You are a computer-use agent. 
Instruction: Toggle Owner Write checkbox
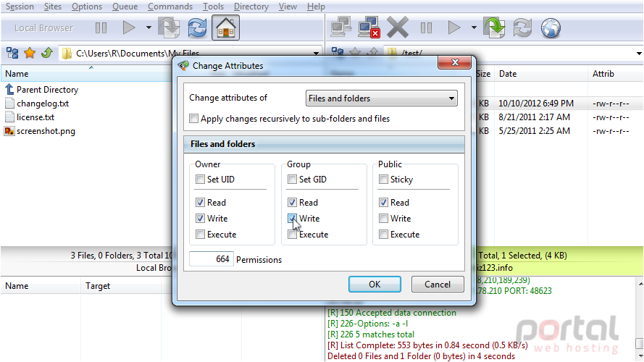coord(200,219)
